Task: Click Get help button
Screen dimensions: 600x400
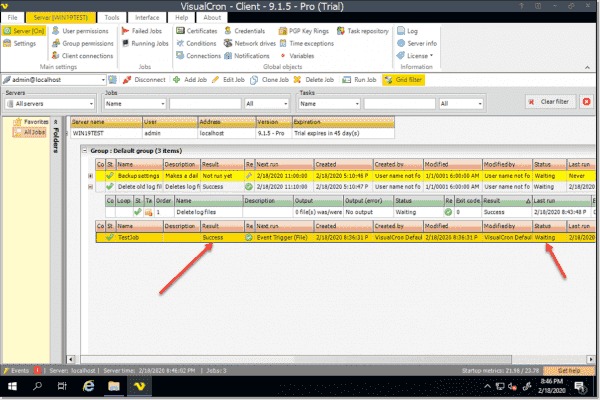Action: click(x=569, y=371)
